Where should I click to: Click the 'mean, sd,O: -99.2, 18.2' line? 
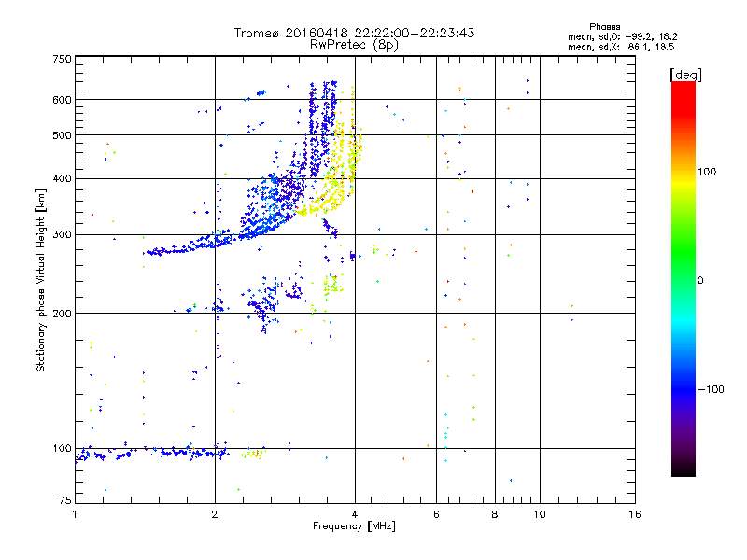click(x=622, y=36)
